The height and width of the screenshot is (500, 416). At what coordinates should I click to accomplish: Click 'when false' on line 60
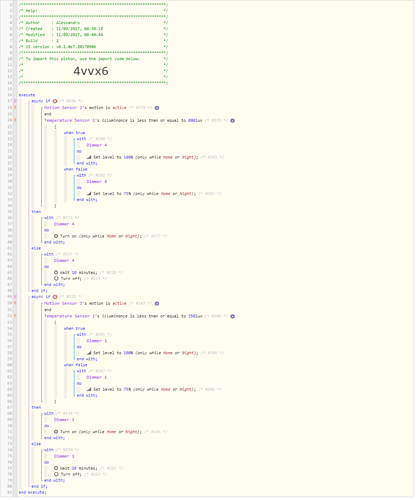pyautogui.click(x=76, y=365)
